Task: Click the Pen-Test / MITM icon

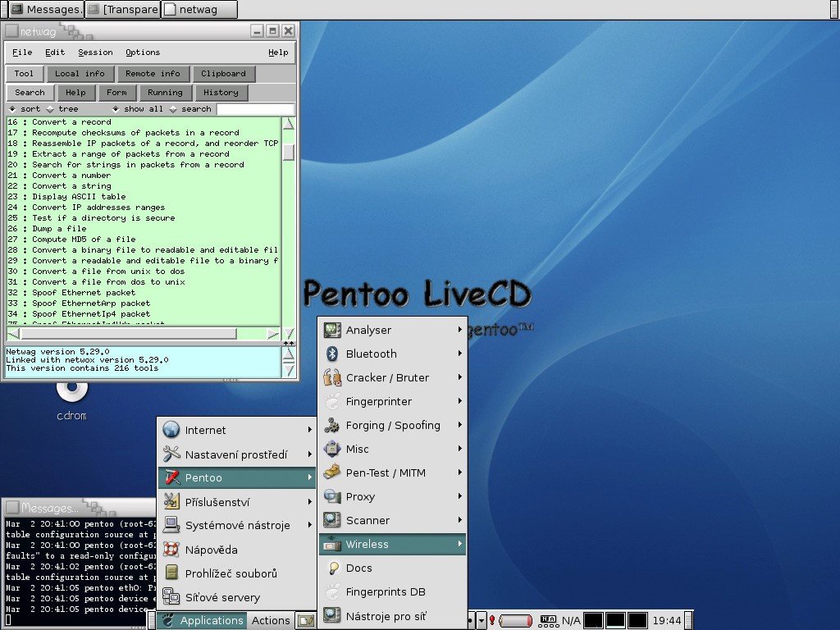Action: click(x=332, y=472)
